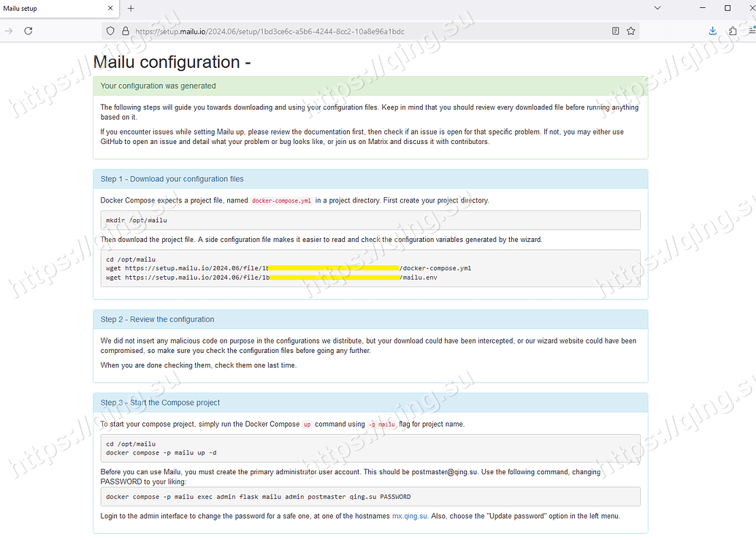Click the docker-compose.yml wget command line
The height and width of the screenshot is (540, 756).
(289, 268)
